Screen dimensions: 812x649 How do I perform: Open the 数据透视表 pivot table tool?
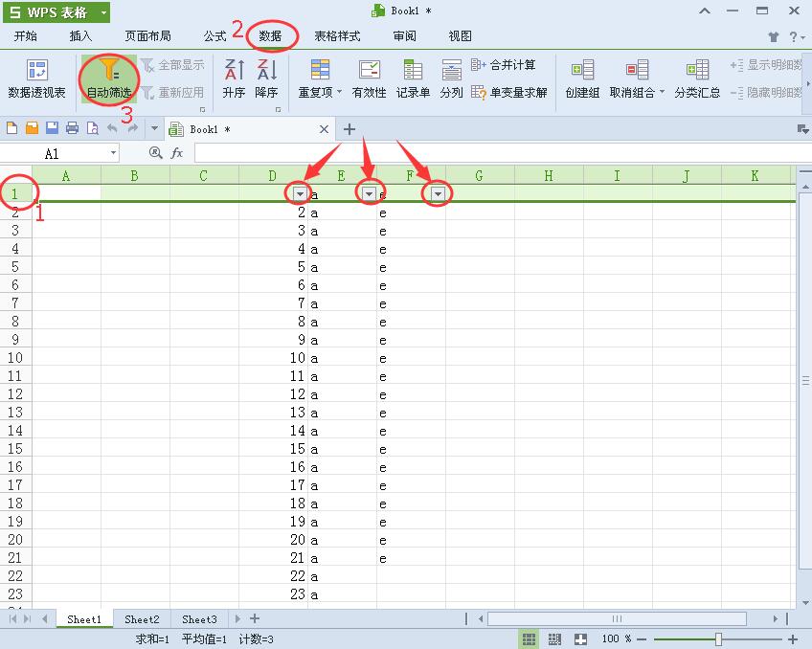pos(36,78)
